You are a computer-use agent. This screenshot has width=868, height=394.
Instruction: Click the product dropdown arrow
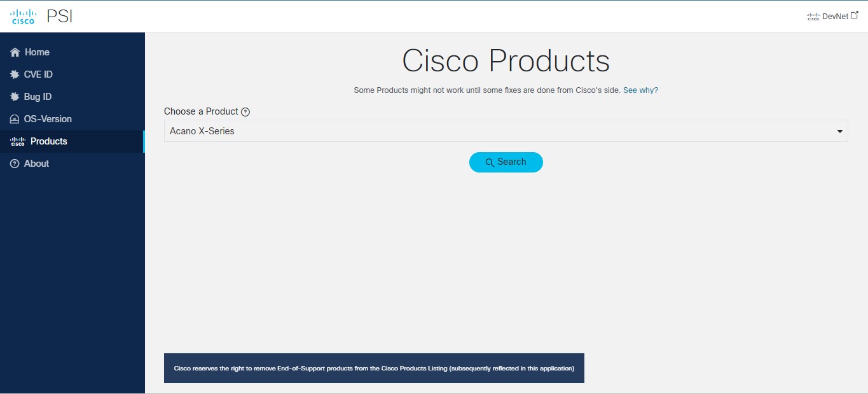click(x=840, y=132)
